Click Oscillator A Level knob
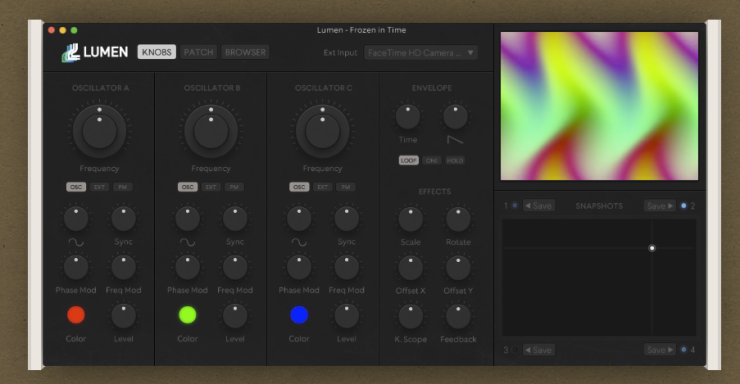Image resolution: width=740 pixels, height=384 pixels. (x=123, y=316)
